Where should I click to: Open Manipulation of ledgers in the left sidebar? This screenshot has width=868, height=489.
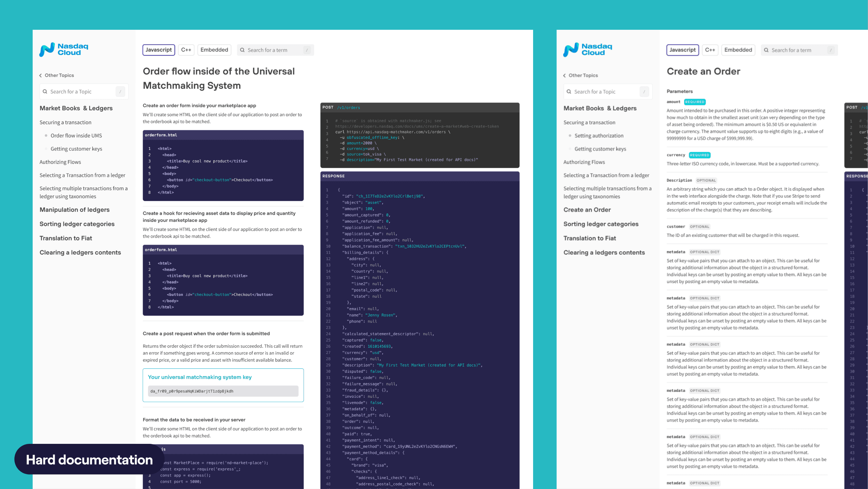click(75, 210)
